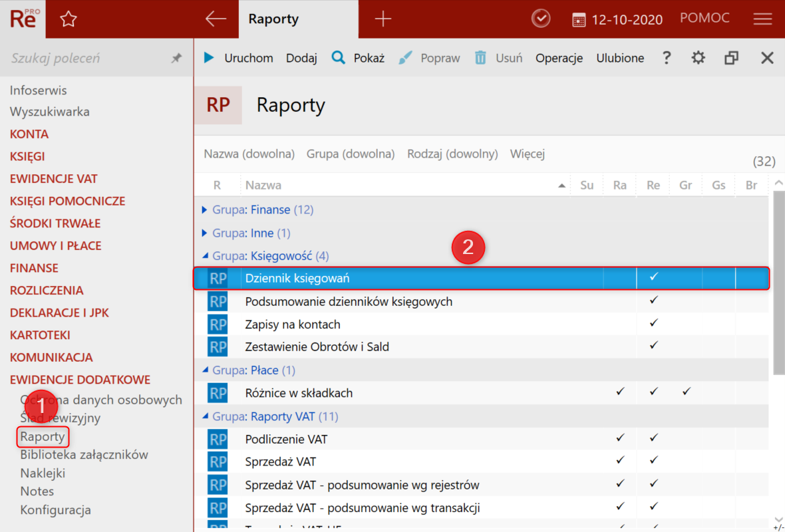
Task: Toggle Re checkmark for Zapisy na kontach
Action: click(653, 323)
